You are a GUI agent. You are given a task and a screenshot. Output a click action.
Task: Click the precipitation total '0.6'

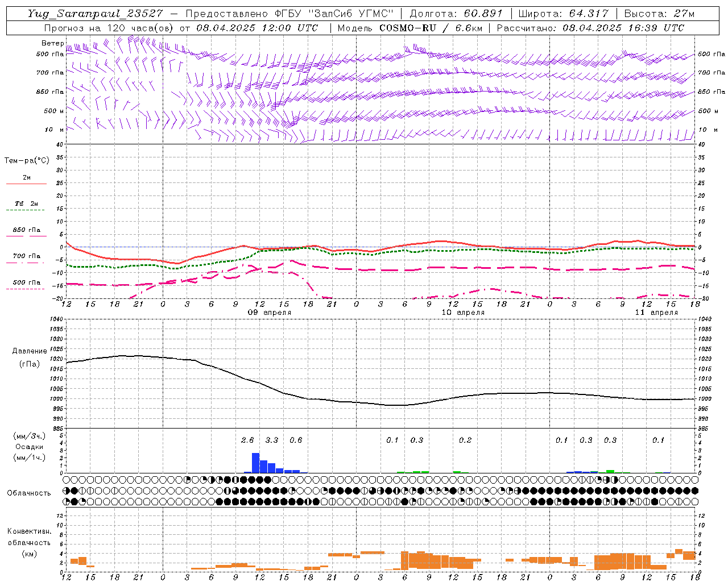tap(296, 440)
